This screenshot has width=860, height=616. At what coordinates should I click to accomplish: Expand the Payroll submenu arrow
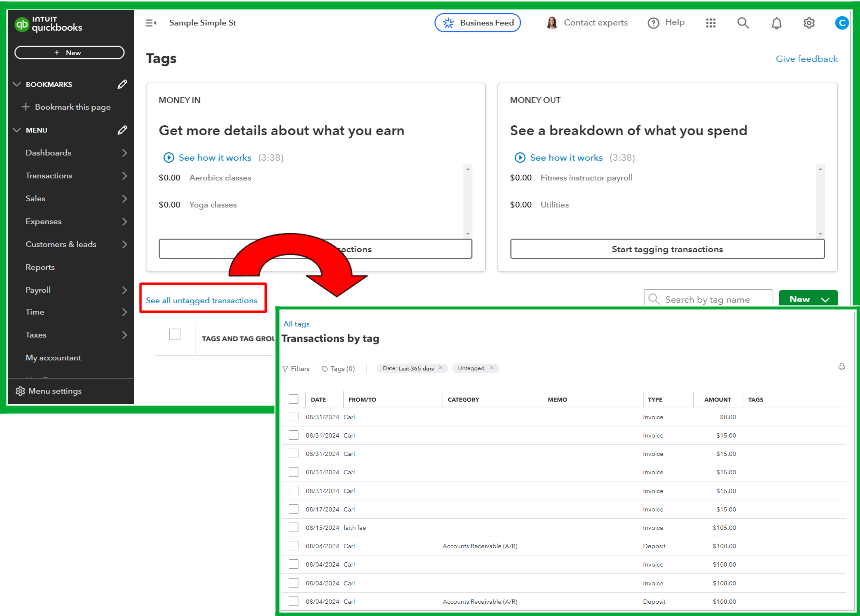124,290
